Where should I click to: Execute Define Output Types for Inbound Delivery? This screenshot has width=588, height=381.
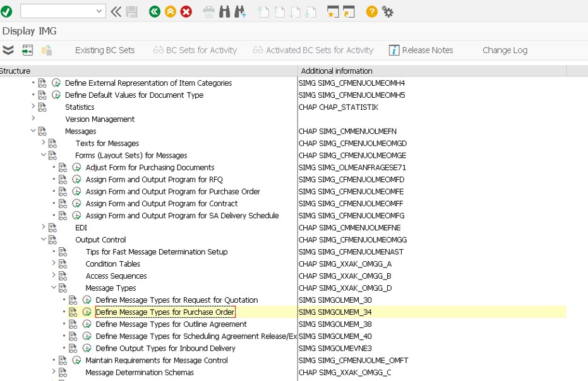coord(87,348)
